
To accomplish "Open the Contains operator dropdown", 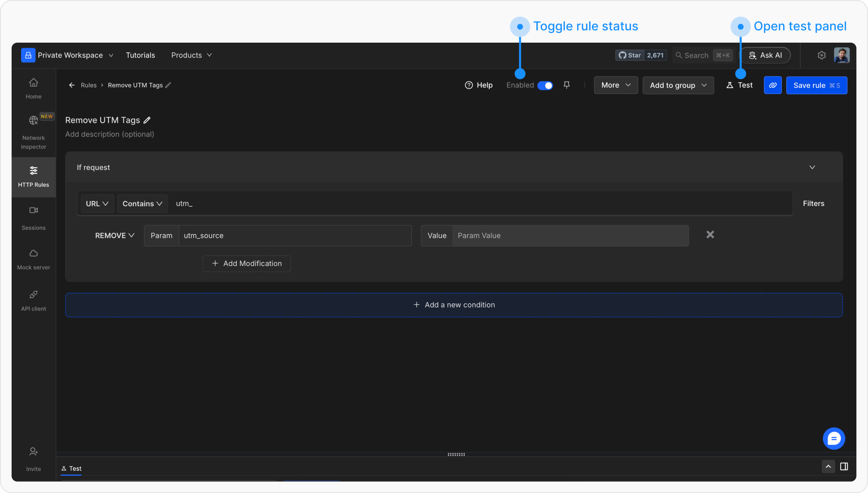I will click(x=142, y=203).
